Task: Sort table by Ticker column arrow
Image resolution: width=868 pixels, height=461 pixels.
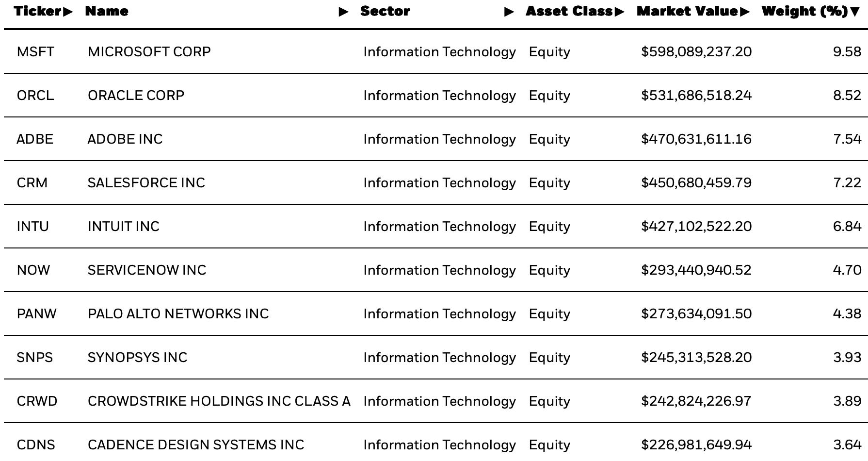Action: (x=68, y=12)
